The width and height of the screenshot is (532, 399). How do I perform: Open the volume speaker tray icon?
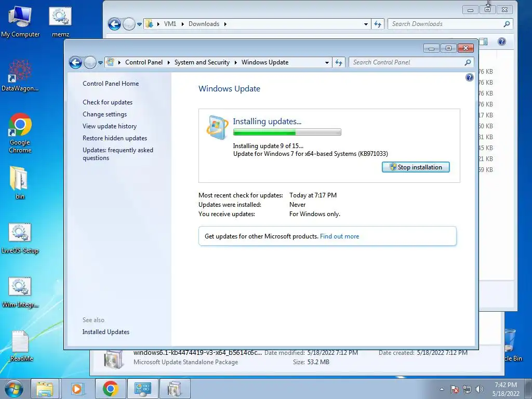tap(480, 389)
